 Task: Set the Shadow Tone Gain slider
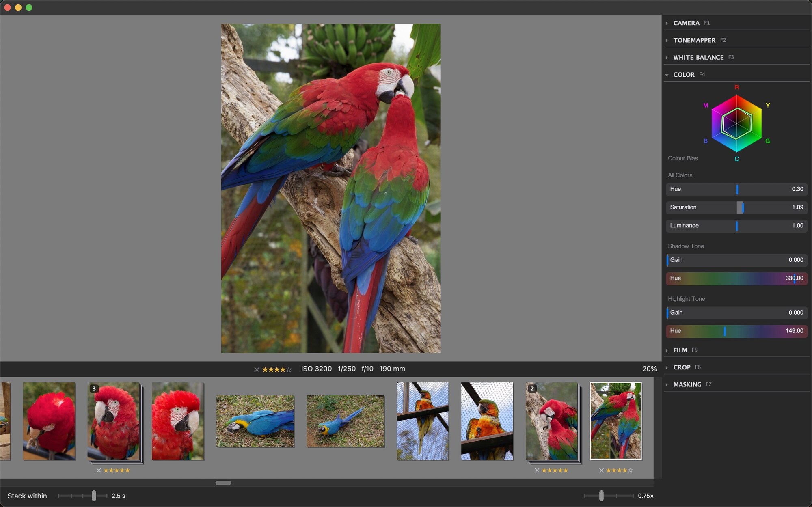click(736, 260)
